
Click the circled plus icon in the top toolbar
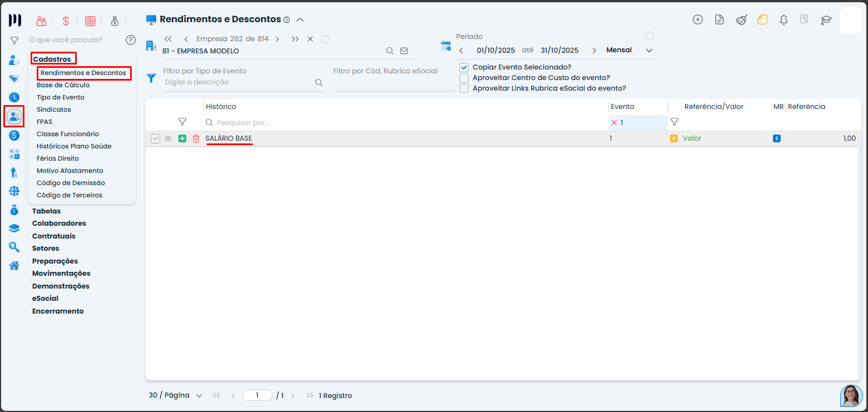(x=698, y=20)
